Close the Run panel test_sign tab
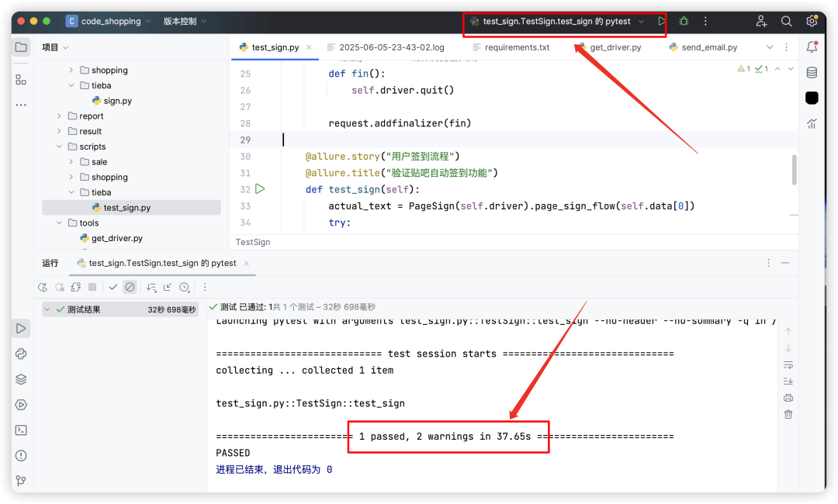The width and height of the screenshot is (838, 504). coord(247,263)
